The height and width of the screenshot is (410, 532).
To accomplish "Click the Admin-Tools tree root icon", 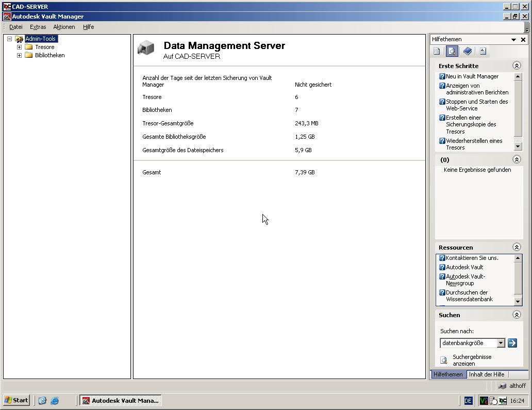I will (x=20, y=39).
